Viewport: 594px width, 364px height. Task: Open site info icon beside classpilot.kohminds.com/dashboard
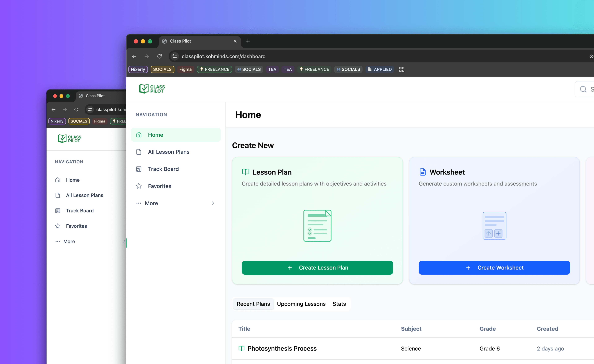(175, 56)
